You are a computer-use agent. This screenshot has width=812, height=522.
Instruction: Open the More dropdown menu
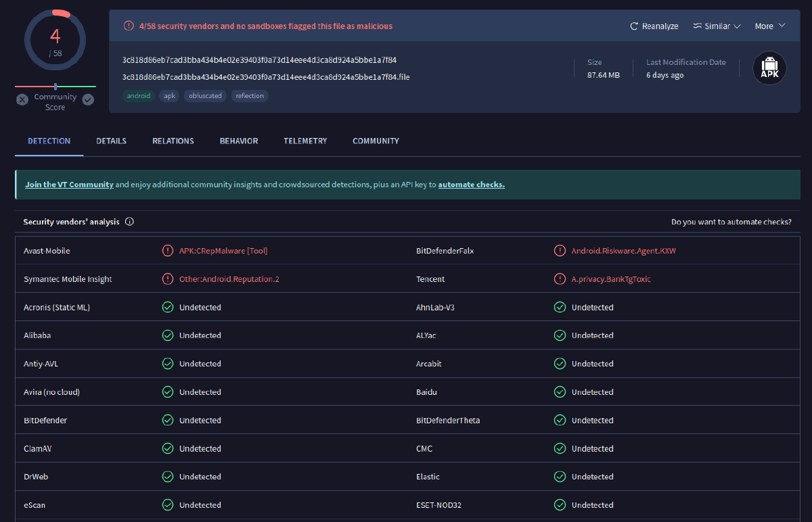[x=770, y=26]
